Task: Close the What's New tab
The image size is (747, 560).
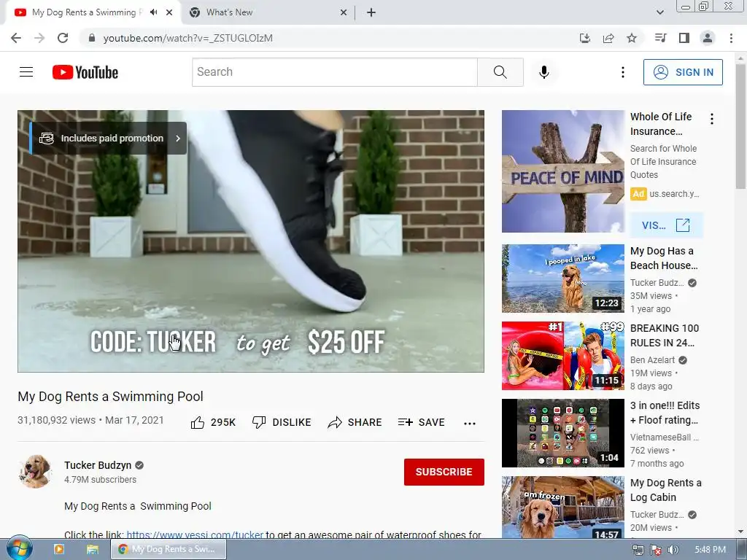Action: [344, 12]
